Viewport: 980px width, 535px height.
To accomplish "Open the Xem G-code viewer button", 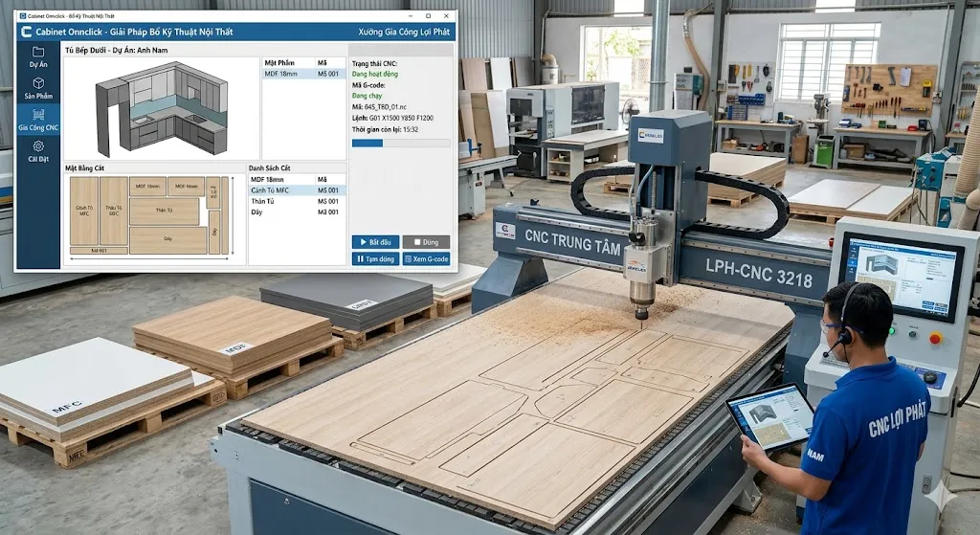I will [426, 258].
